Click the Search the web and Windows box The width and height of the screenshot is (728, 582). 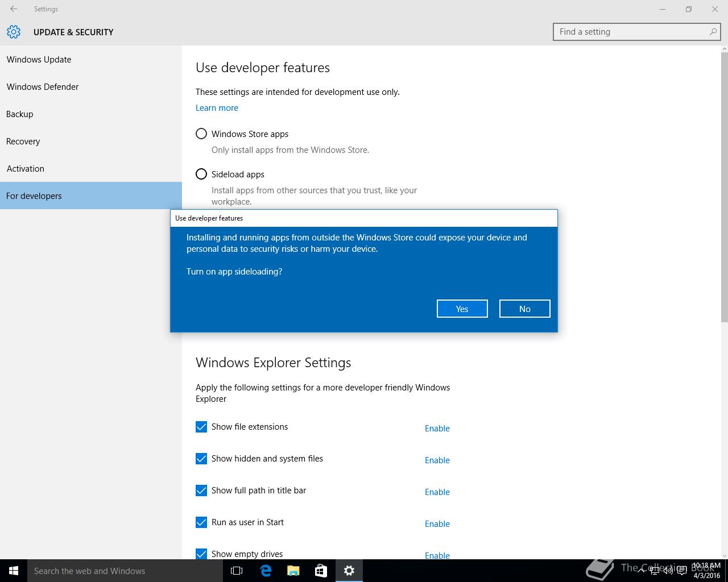125,571
